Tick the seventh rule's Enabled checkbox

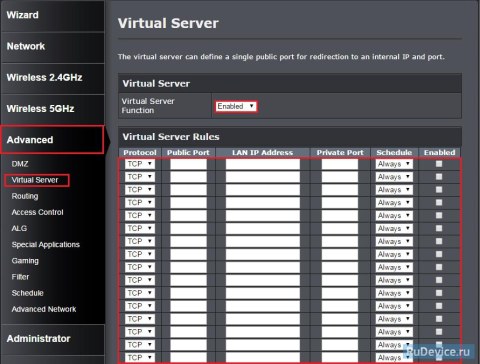[439, 241]
